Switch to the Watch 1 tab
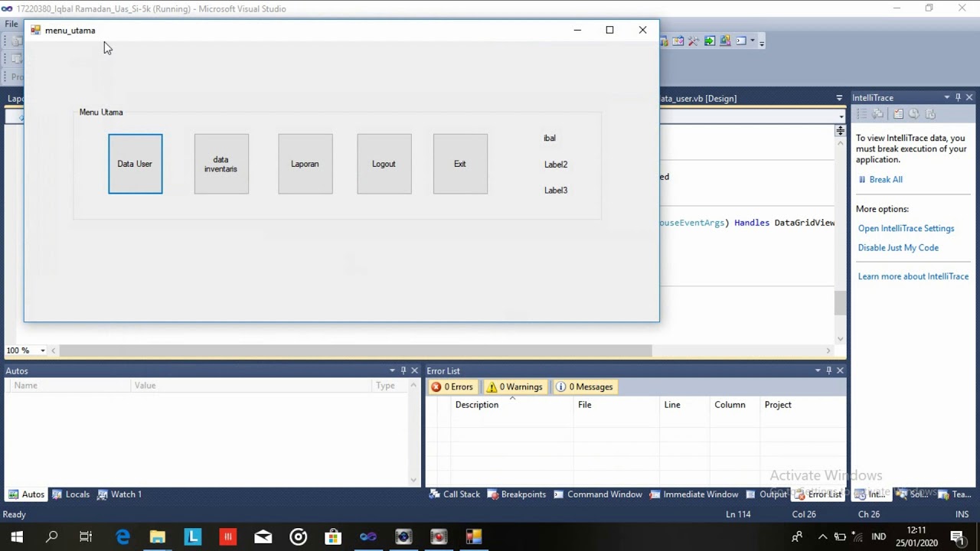 119,494
